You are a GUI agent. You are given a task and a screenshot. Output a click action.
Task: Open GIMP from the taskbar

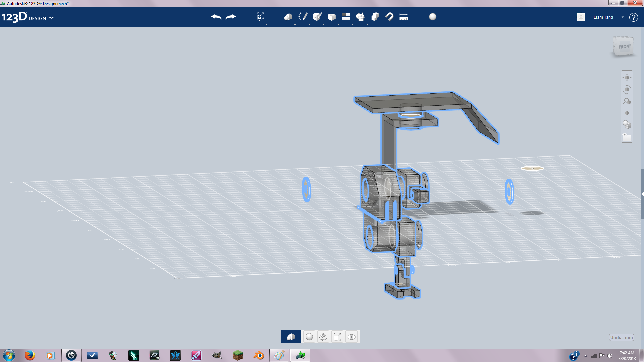coord(217,355)
